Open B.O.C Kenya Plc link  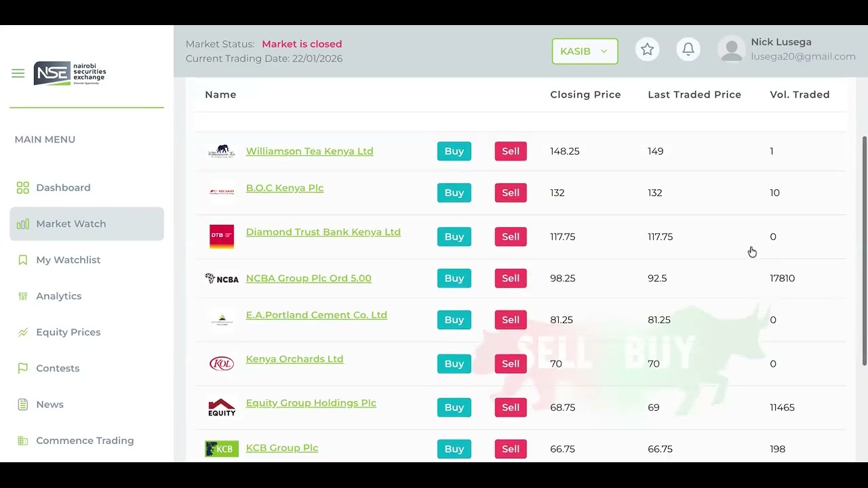(x=285, y=188)
